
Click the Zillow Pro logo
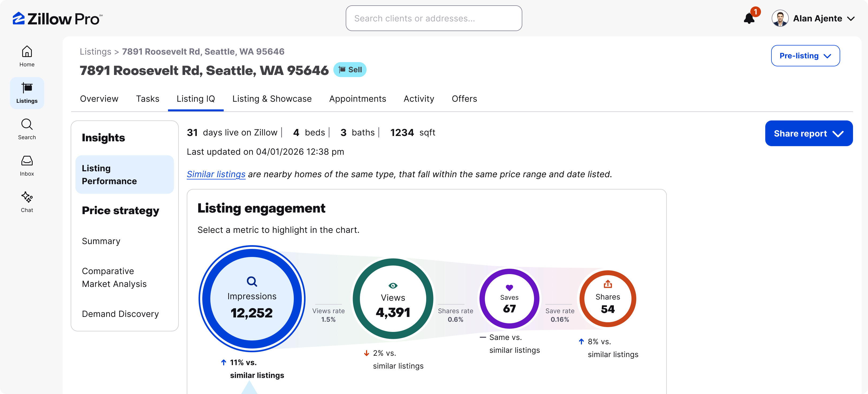tap(58, 18)
